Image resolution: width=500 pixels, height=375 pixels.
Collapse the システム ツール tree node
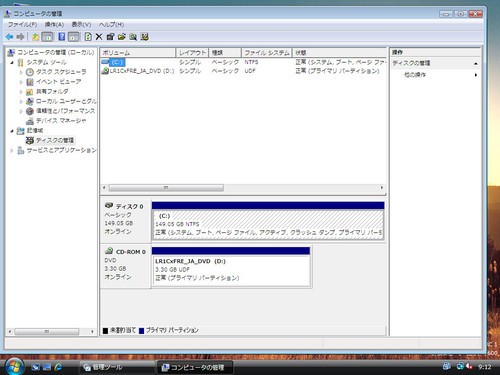click(x=12, y=62)
